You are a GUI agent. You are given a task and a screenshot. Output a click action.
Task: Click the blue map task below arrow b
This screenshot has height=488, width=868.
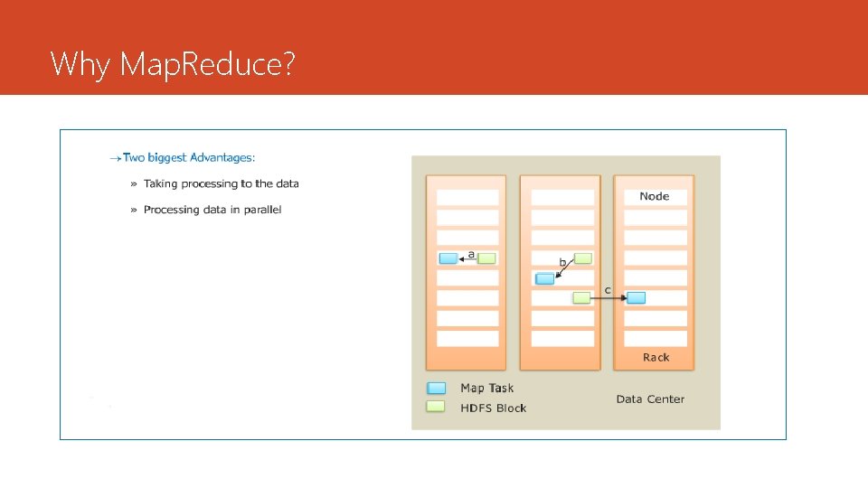click(544, 279)
